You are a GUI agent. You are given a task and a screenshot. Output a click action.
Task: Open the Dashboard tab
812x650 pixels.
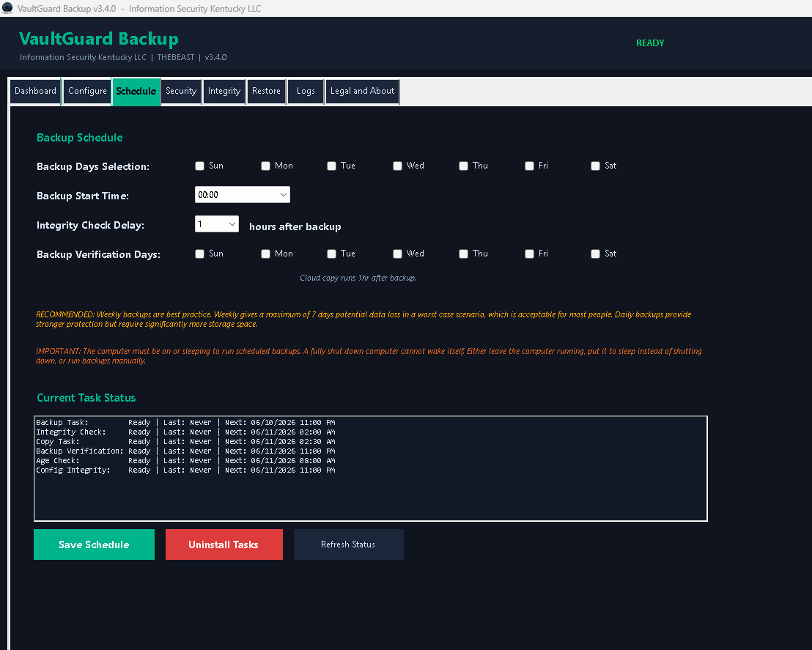35,91
